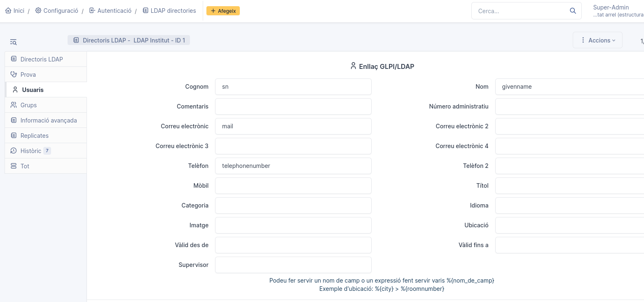Click the stacked rows icon for Tot

coord(14,166)
